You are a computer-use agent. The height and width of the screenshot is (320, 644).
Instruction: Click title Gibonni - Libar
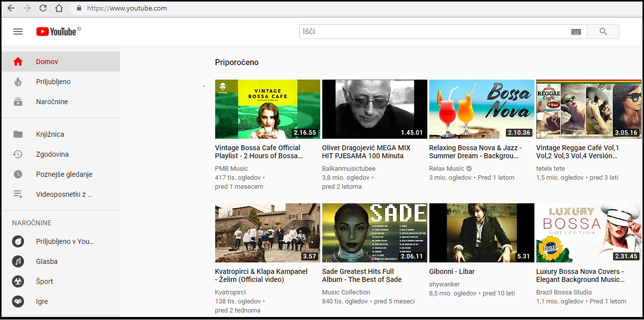tap(452, 271)
